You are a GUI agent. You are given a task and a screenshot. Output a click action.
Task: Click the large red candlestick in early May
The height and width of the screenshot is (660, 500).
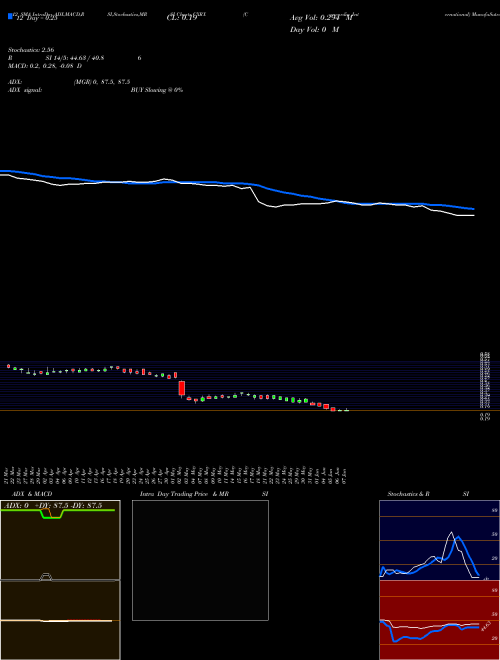(x=182, y=388)
